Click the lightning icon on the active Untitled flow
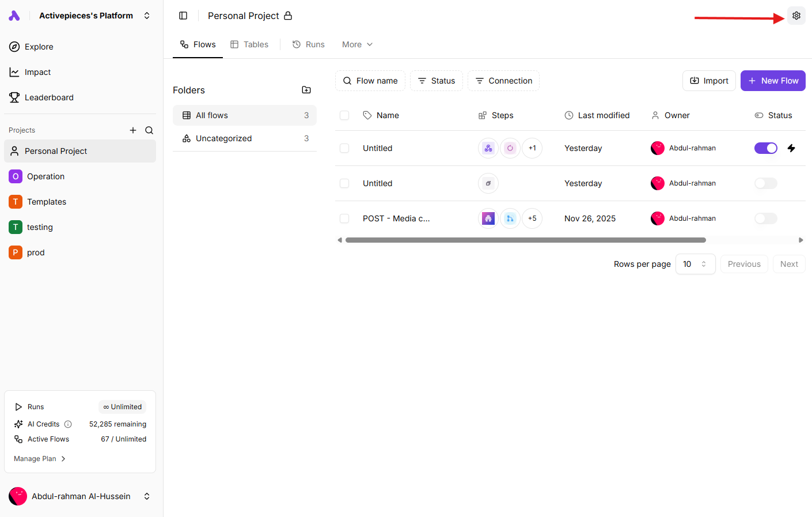 tap(791, 148)
